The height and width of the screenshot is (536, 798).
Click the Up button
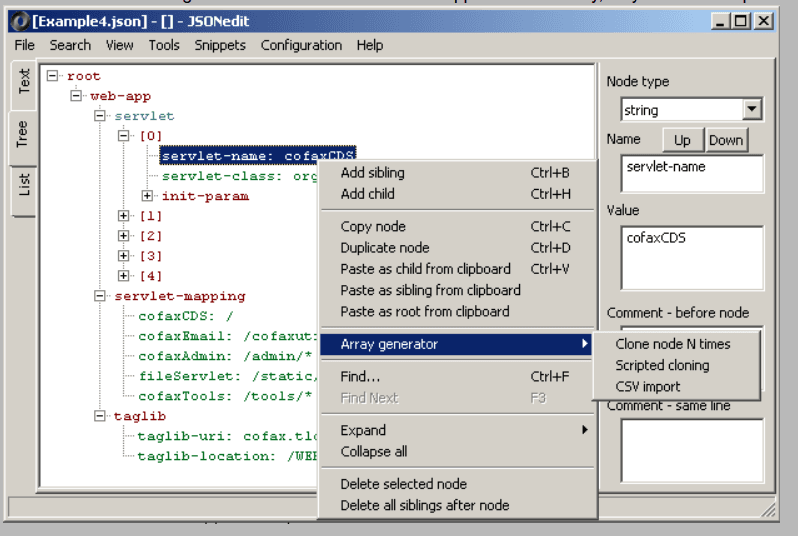(682, 140)
